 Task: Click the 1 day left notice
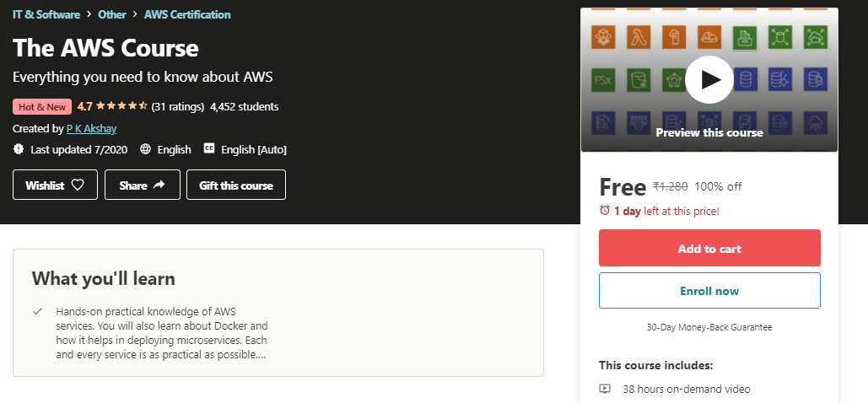click(x=666, y=211)
